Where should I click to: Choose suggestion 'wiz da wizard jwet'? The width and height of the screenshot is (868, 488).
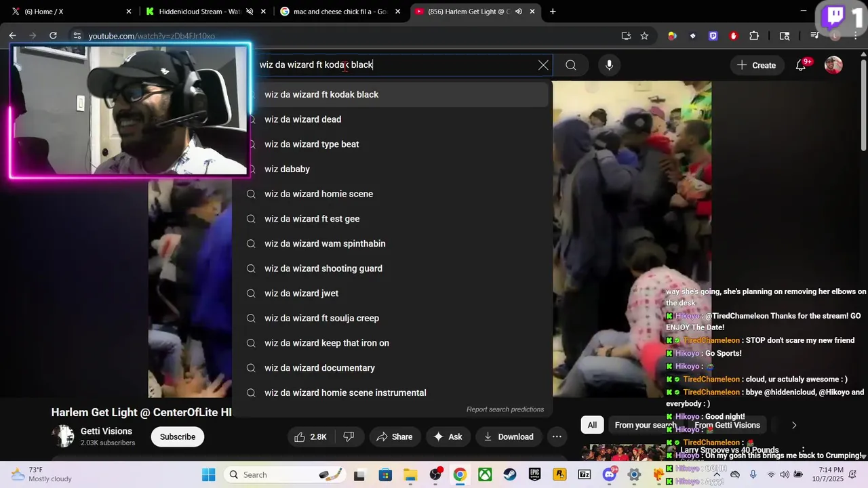coord(392,293)
